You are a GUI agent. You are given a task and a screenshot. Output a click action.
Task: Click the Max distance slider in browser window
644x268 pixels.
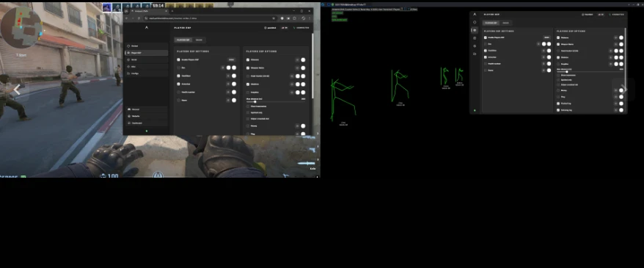(x=276, y=101)
